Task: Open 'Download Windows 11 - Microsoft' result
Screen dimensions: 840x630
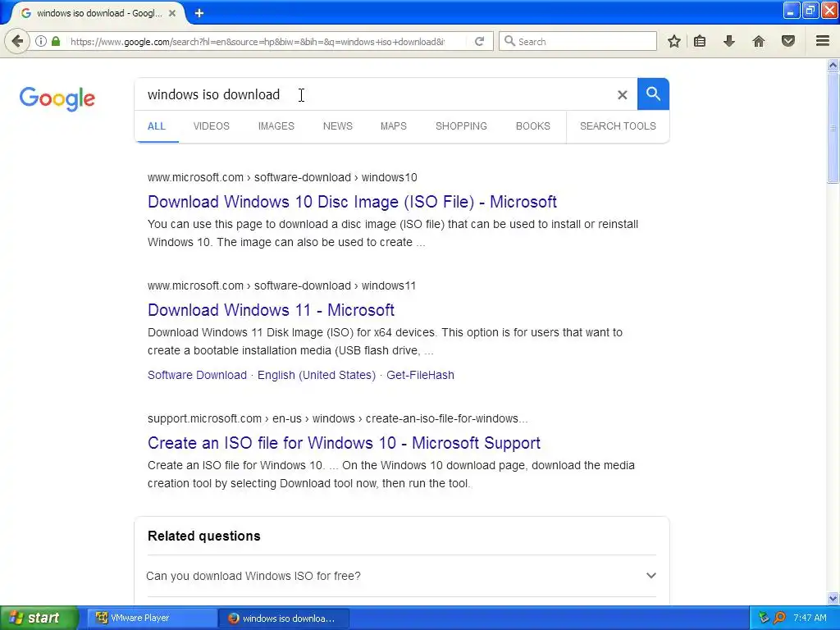Action: click(x=271, y=310)
